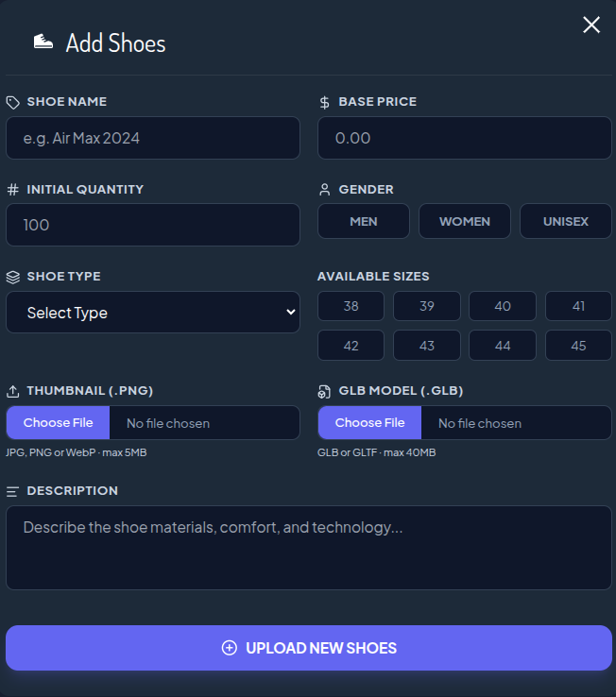Click the 'BASE PRICE' label text

click(x=378, y=102)
